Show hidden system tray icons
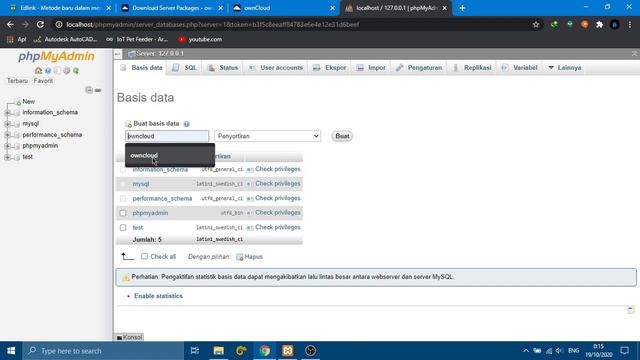 pos(526,351)
